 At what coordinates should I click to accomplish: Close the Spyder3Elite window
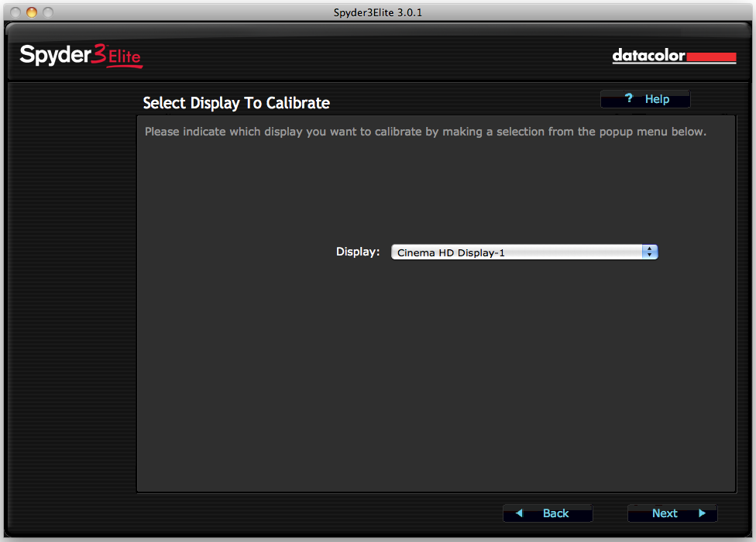[x=15, y=12]
